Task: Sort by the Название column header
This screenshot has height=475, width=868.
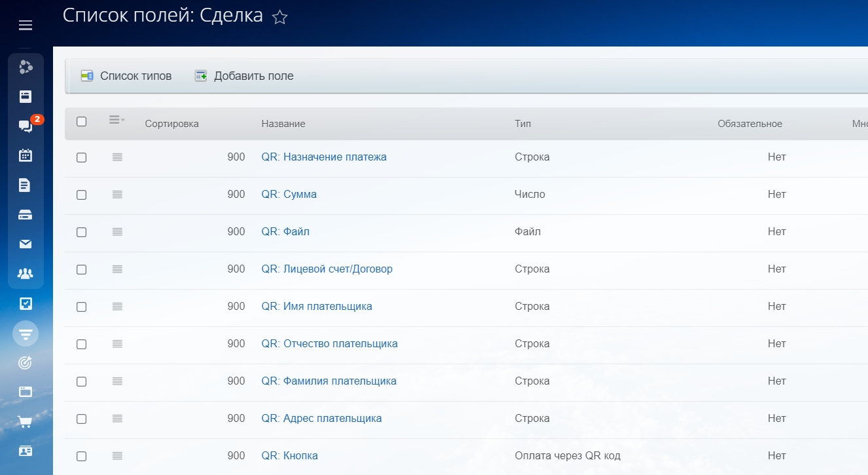Action: [283, 124]
